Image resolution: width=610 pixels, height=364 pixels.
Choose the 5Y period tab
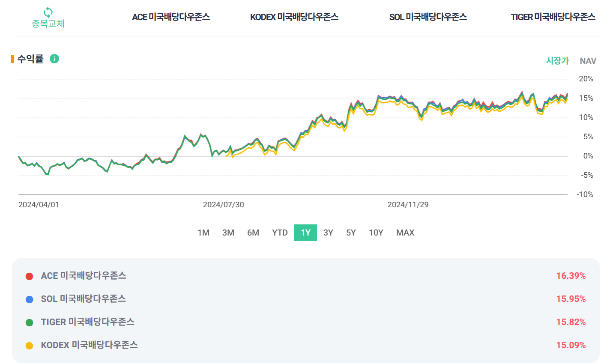pos(351,233)
